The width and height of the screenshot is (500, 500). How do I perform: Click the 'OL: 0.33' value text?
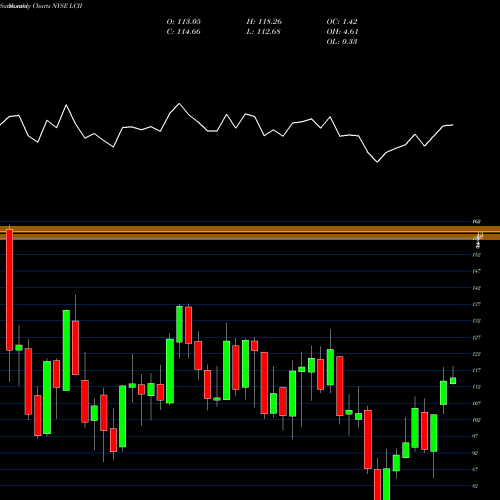342,42
